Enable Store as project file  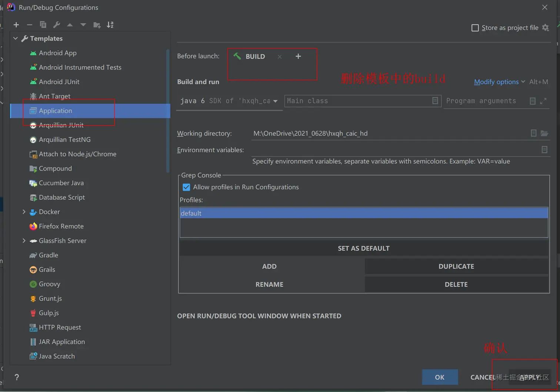pyautogui.click(x=475, y=28)
